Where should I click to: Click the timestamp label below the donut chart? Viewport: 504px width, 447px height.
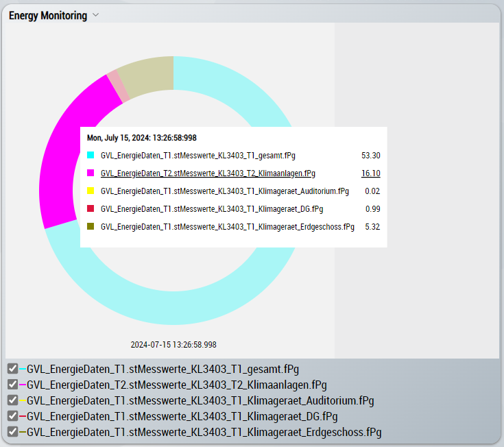pos(173,345)
